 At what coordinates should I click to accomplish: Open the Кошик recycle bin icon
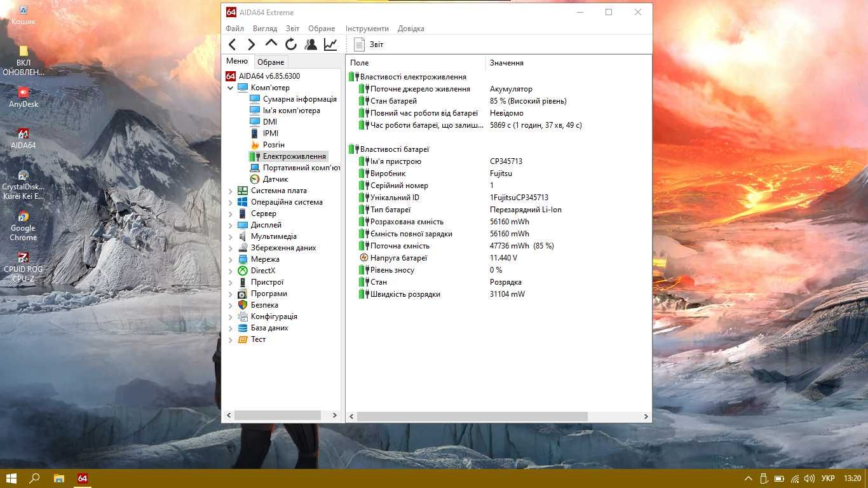click(24, 15)
